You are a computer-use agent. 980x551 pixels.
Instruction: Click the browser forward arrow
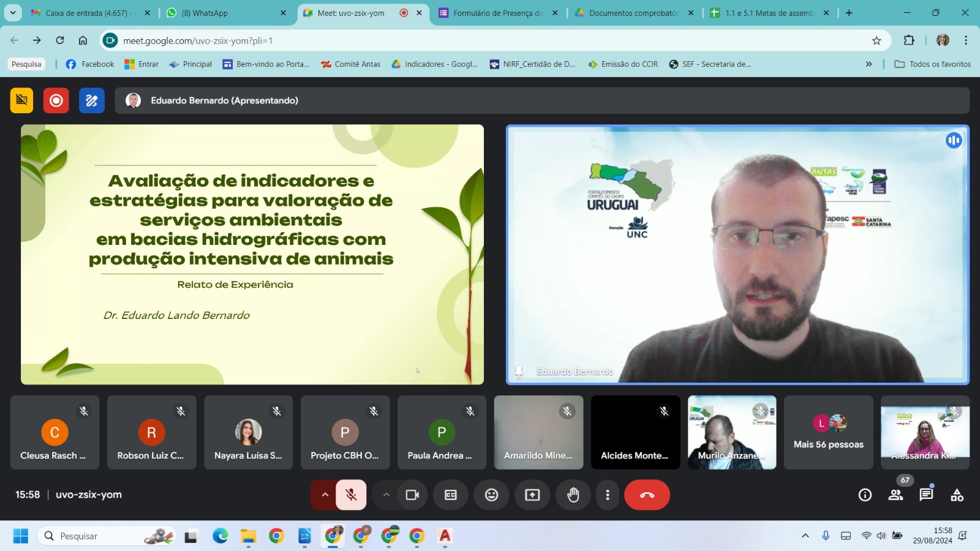37,40
